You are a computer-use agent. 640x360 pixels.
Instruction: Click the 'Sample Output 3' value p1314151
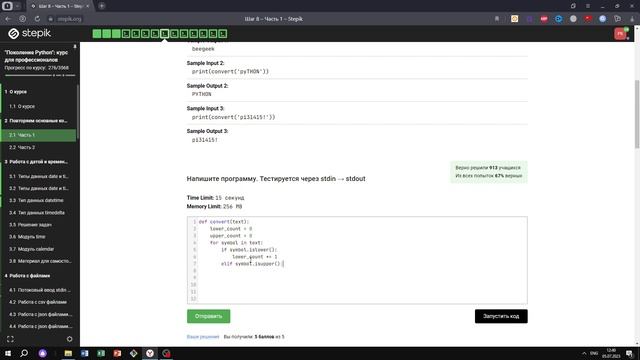coord(204,140)
